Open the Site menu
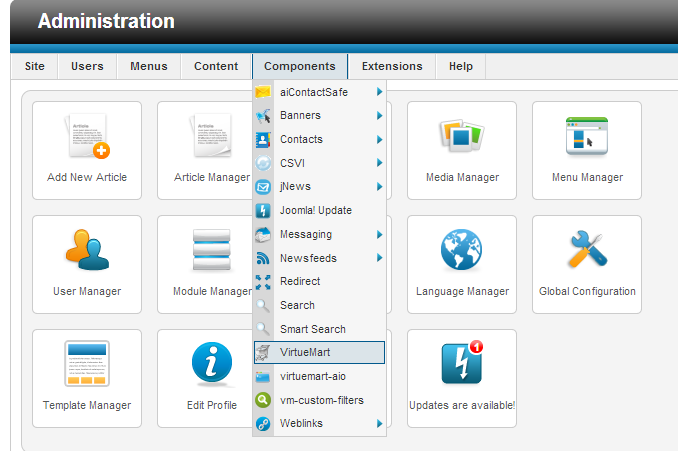Viewport: 678px width, 451px height. pos(35,66)
